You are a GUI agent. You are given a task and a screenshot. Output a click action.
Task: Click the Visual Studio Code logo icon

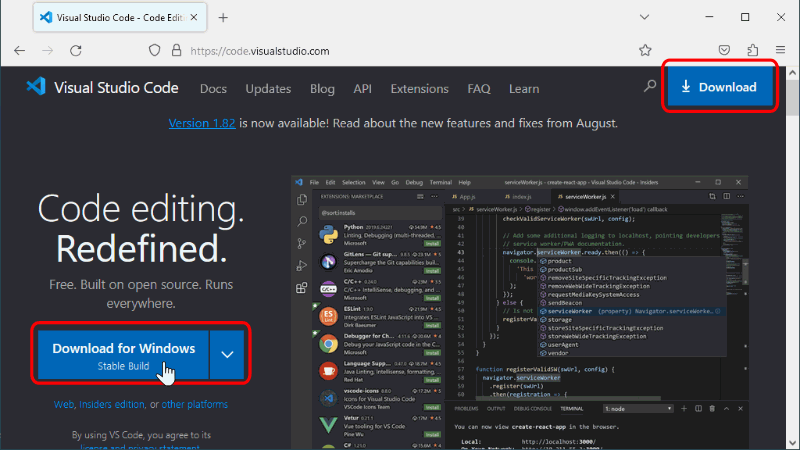[36, 86]
